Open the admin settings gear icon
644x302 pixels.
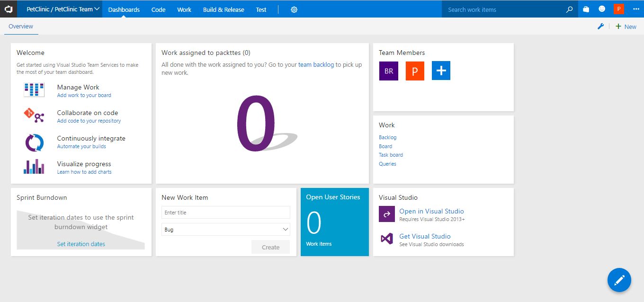pos(294,9)
